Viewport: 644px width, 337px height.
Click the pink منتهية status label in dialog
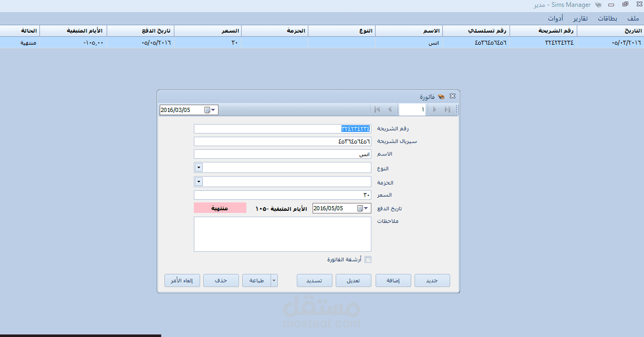click(x=220, y=208)
